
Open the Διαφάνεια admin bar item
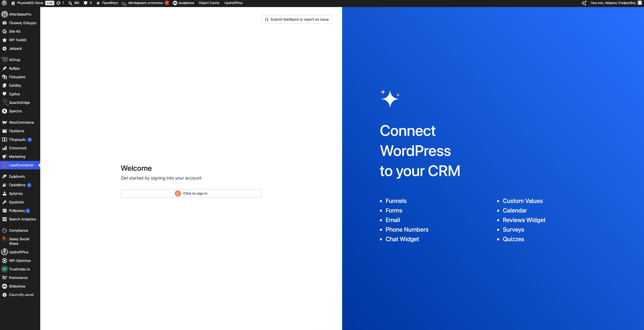(x=183, y=3)
